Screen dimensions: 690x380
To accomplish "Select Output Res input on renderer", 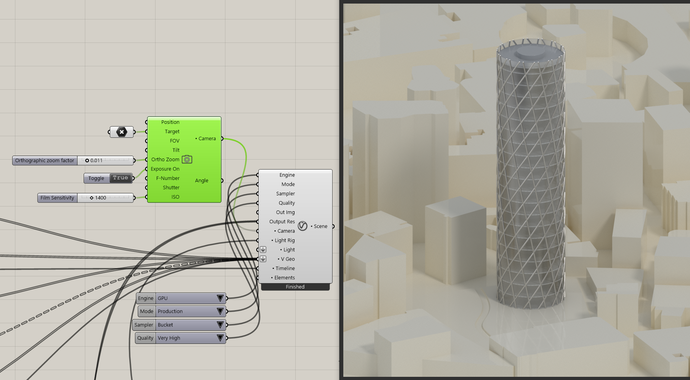I will [282, 222].
